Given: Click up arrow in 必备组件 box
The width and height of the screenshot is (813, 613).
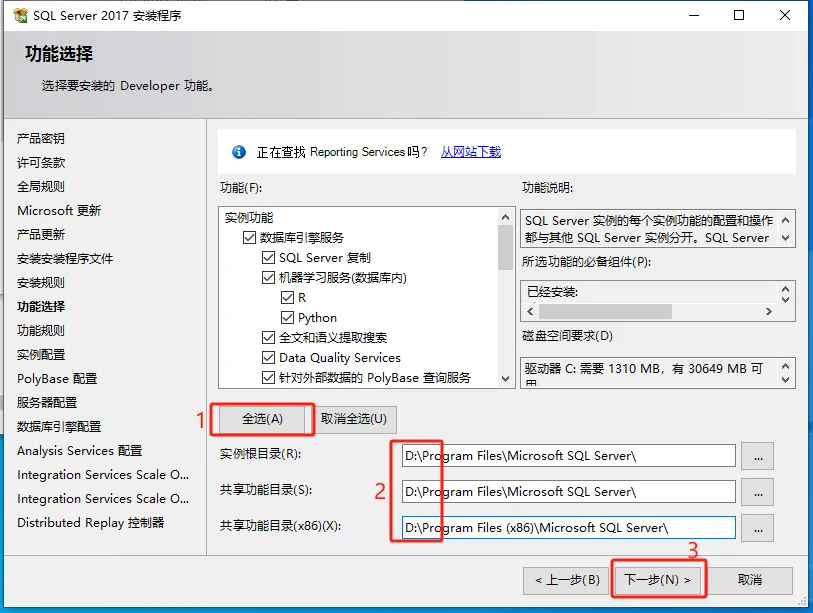Looking at the screenshot, I should coord(786,289).
